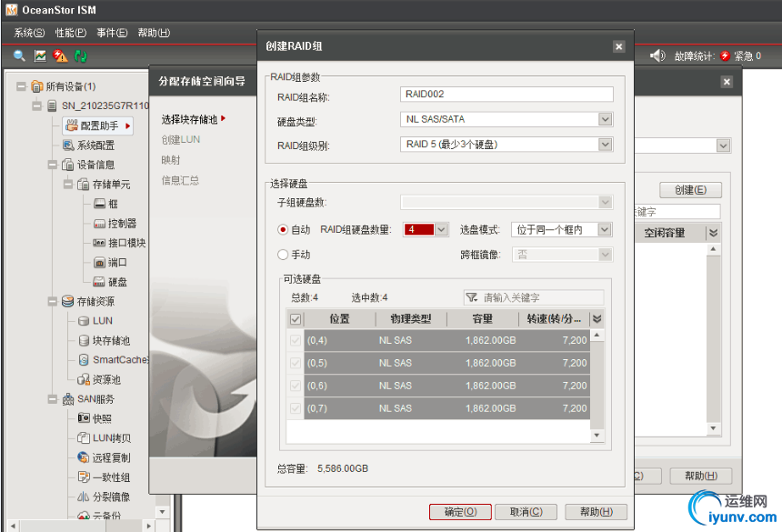
Task: Open the SmartCache node icon
Action: 84,359
